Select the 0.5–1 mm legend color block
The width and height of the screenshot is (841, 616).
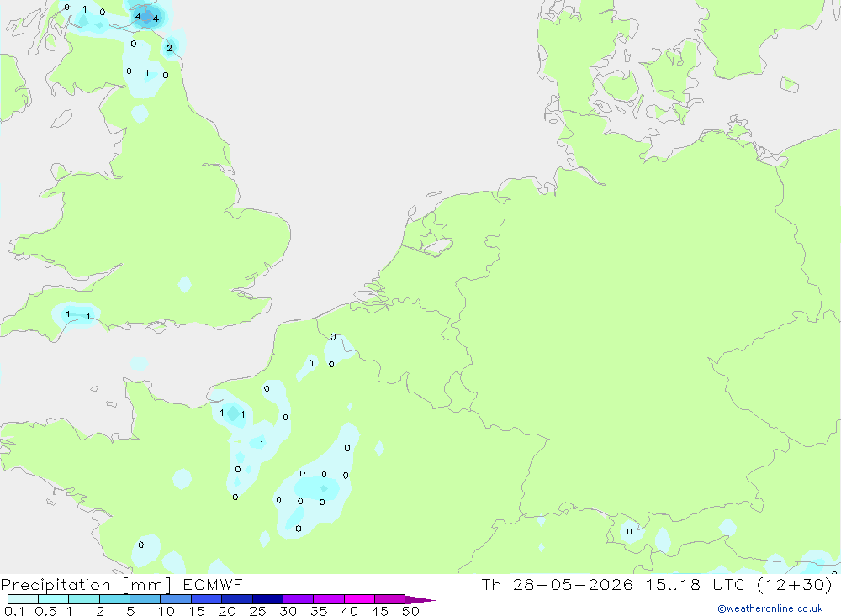click(x=53, y=599)
